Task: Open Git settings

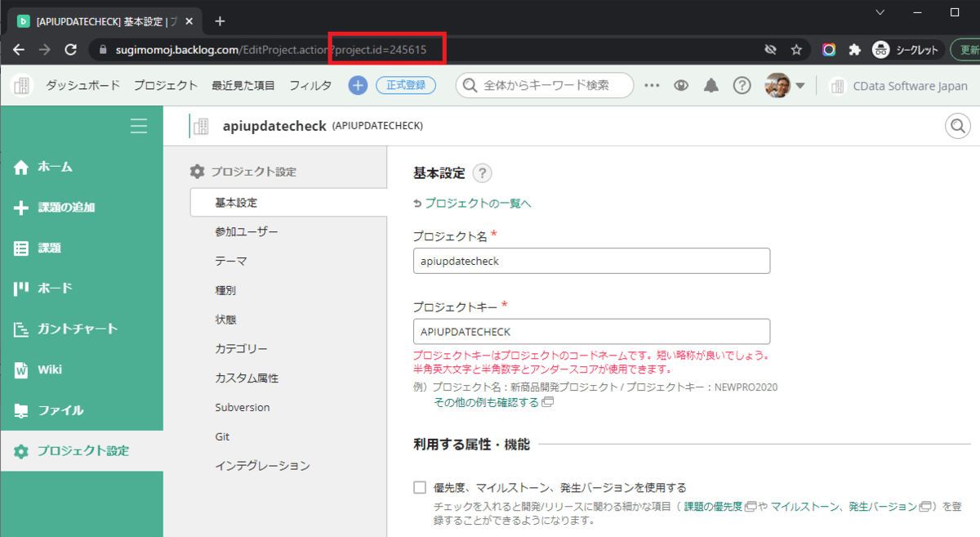Action: [x=222, y=436]
